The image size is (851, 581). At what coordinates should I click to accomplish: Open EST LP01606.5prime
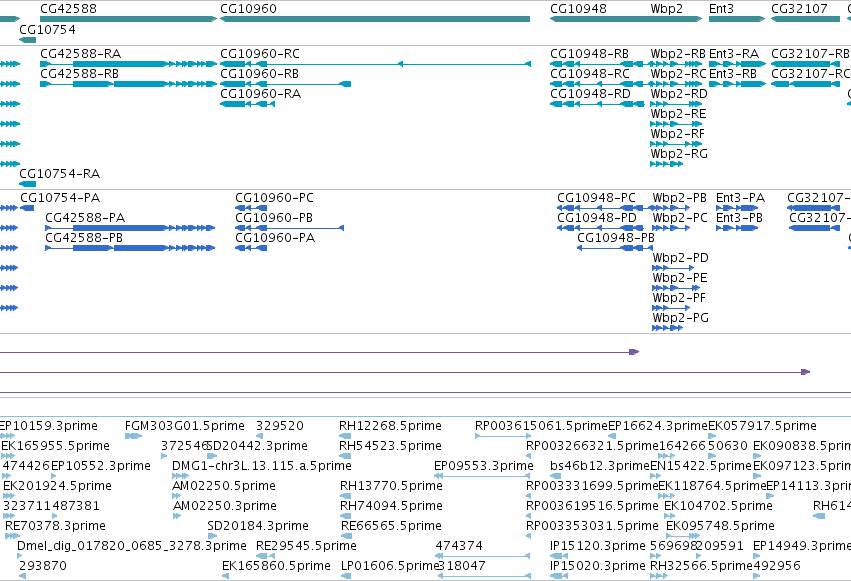[389, 566]
